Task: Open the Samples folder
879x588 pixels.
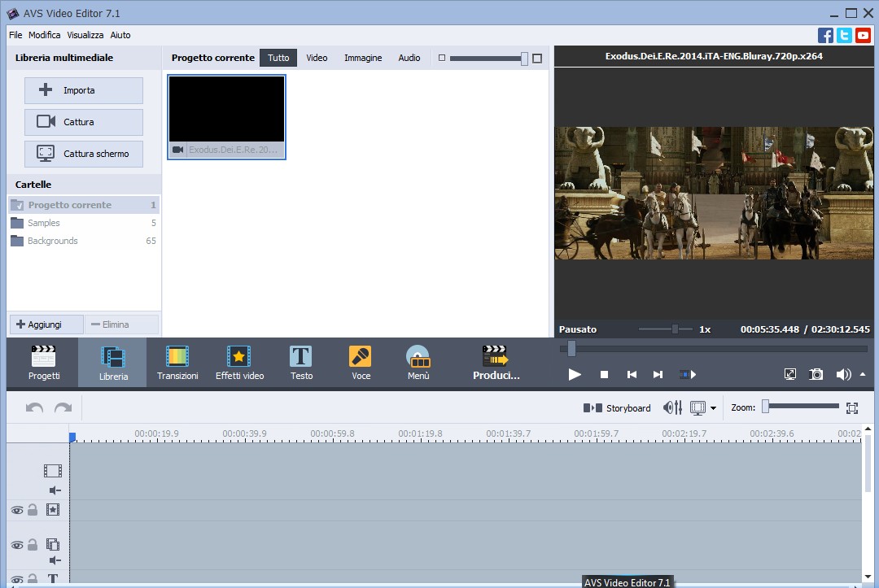Action: 84,223
